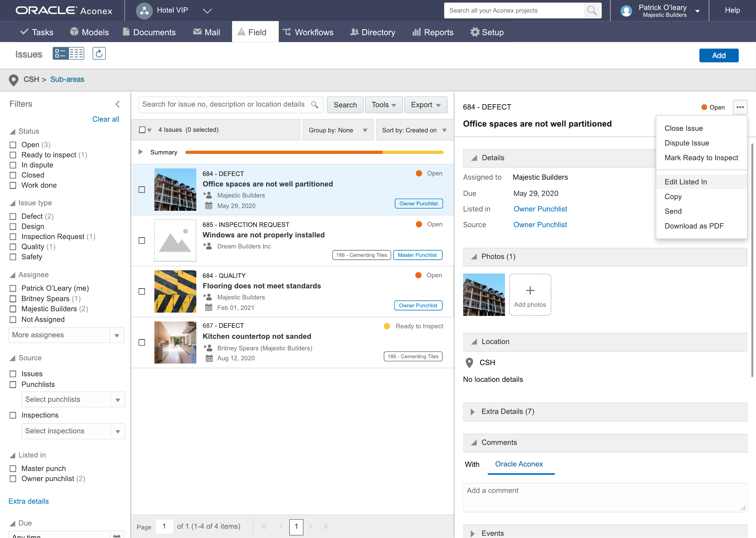The image size is (756, 538).
Task: Open the Models cube navigation item
Action: click(x=89, y=32)
